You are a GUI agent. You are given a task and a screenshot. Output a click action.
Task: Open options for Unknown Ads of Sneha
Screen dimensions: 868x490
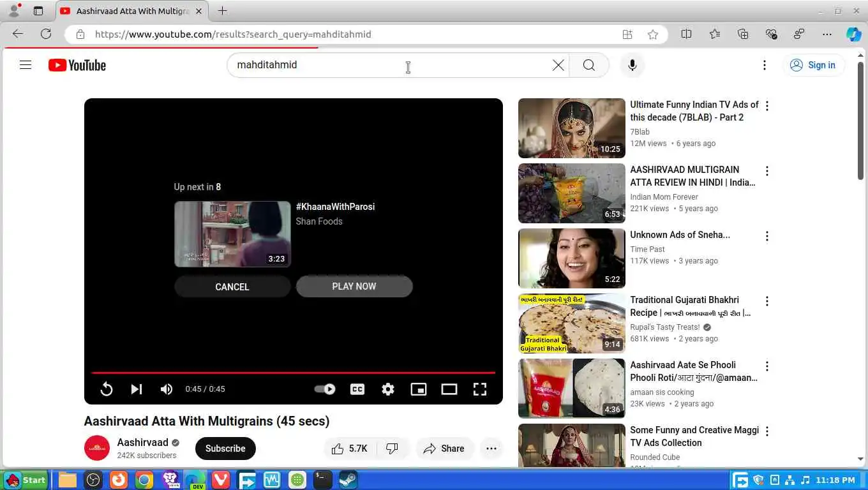(767, 236)
